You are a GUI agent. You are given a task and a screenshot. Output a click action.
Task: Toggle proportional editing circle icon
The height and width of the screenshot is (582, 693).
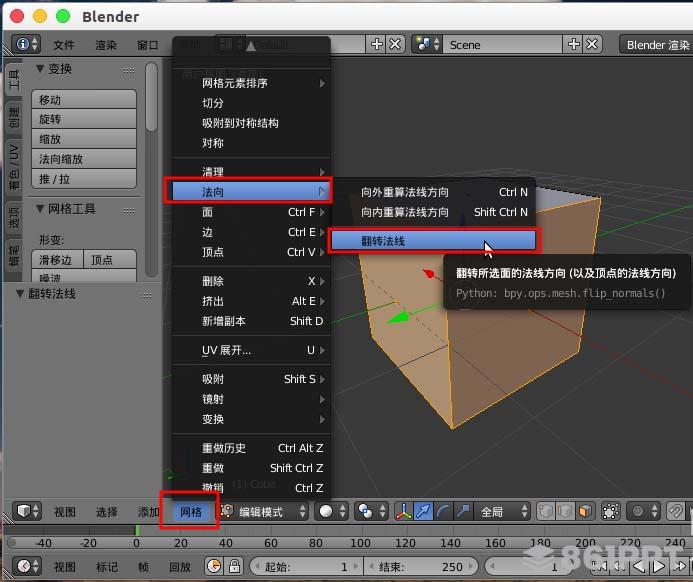(643, 512)
